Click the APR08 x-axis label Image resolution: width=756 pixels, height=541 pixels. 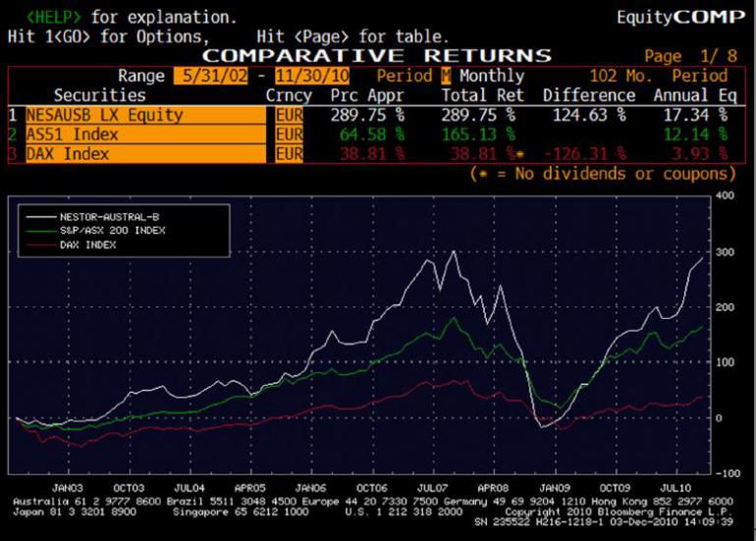493,488
